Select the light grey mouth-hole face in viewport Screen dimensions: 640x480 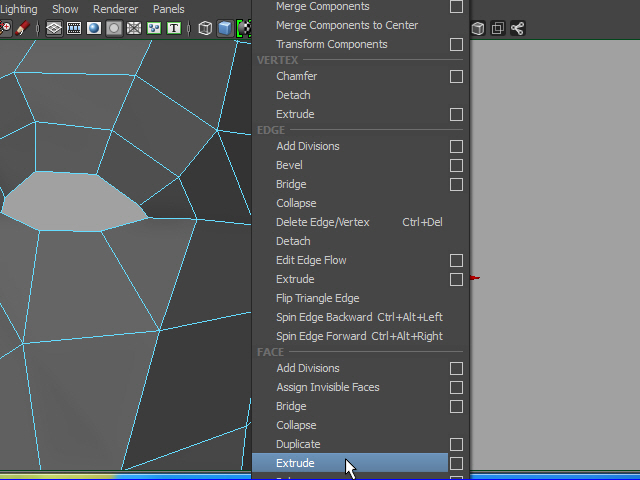[73, 203]
